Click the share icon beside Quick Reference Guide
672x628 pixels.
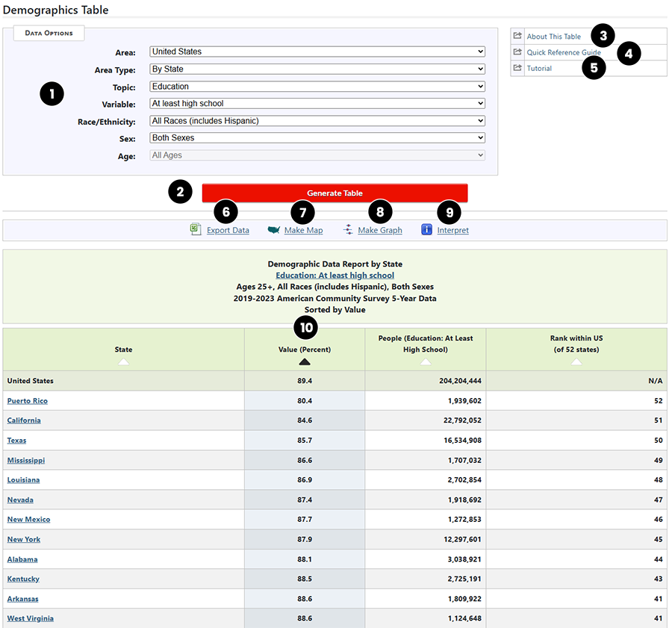pyautogui.click(x=517, y=52)
